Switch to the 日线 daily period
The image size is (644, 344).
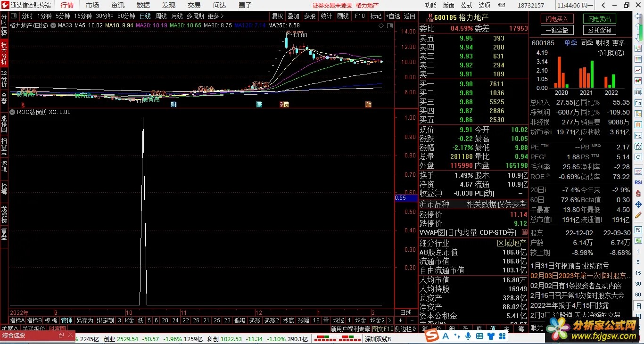tap(145, 16)
